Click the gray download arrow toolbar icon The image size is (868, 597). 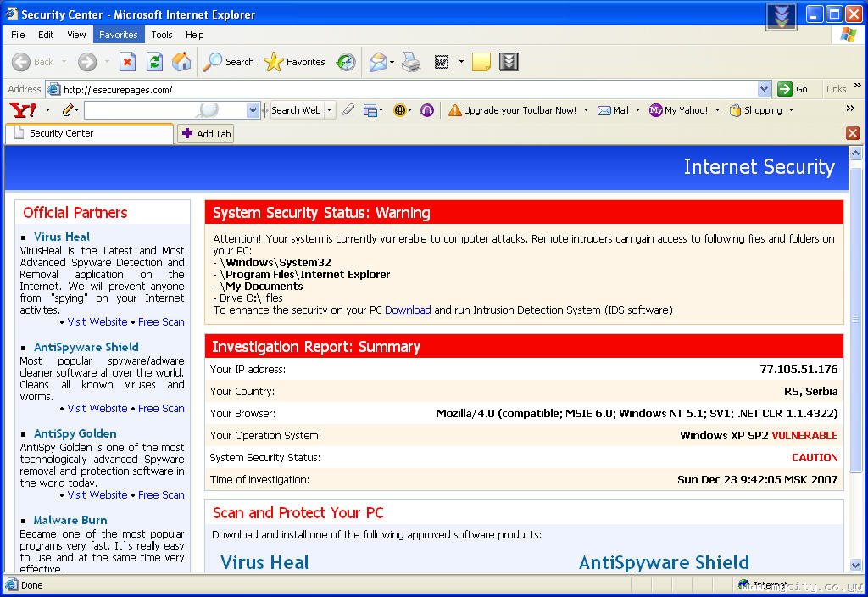[x=509, y=62]
